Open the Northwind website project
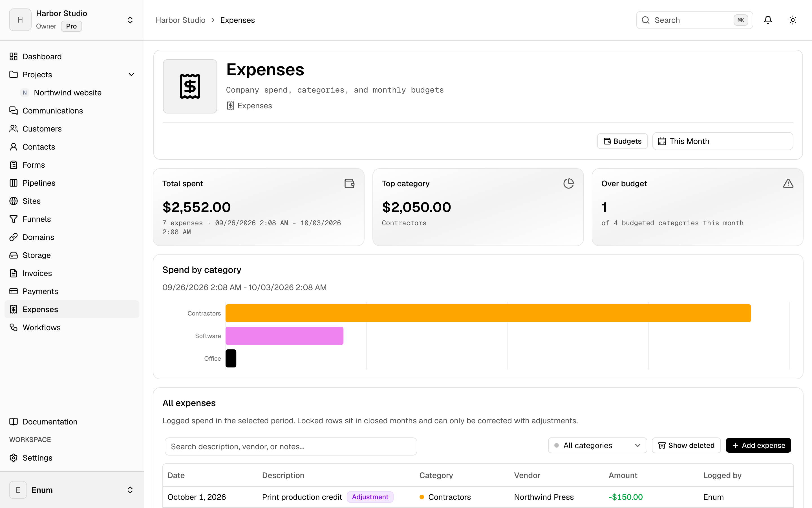812x508 pixels. click(x=67, y=93)
